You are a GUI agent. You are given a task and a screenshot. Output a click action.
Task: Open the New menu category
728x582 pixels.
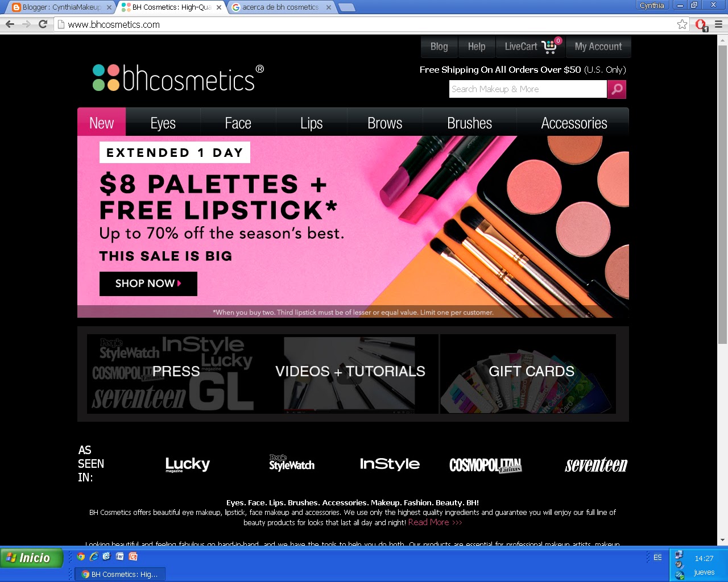102,123
